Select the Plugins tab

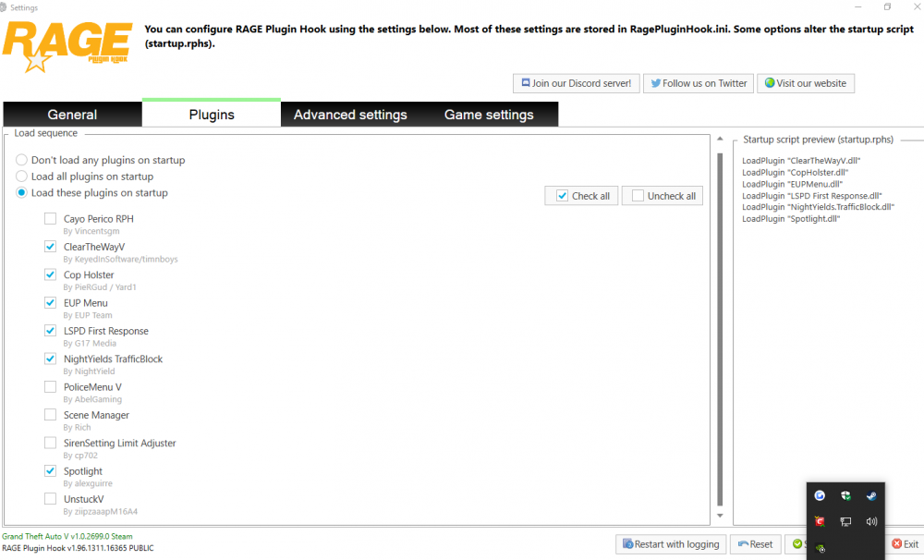pos(212,113)
